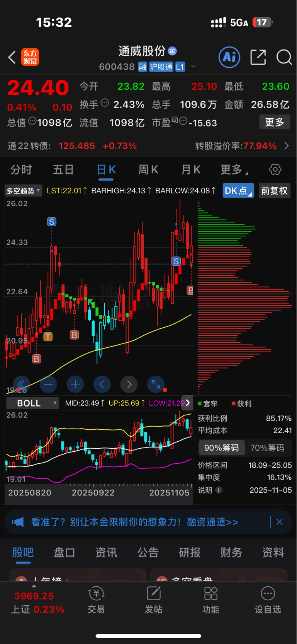Open the Ai assistant icon
The width and height of the screenshot is (297, 644).
tap(229, 57)
